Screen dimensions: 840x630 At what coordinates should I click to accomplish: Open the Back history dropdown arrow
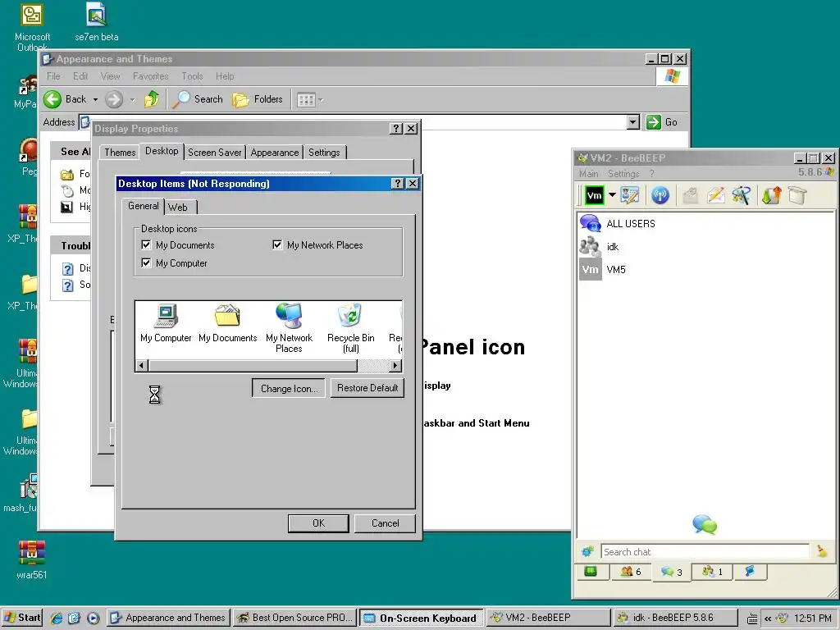[x=95, y=99]
